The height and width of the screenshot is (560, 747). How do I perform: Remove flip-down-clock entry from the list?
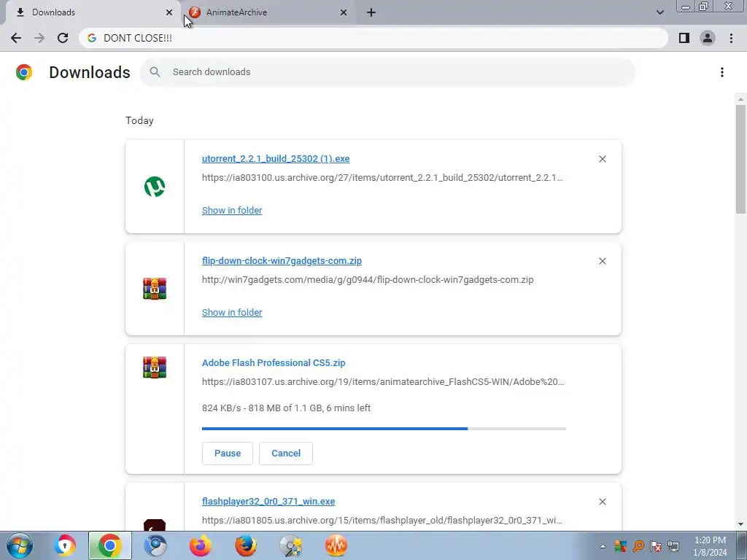pyautogui.click(x=602, y=261)
